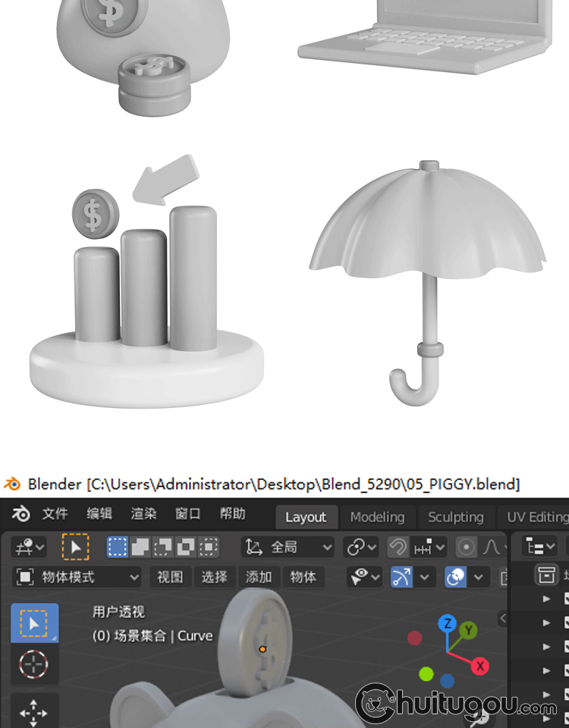Open the snapping options dropdown
Image resolution: width=569 pixels, height=728 pixels.
[429, 547]
